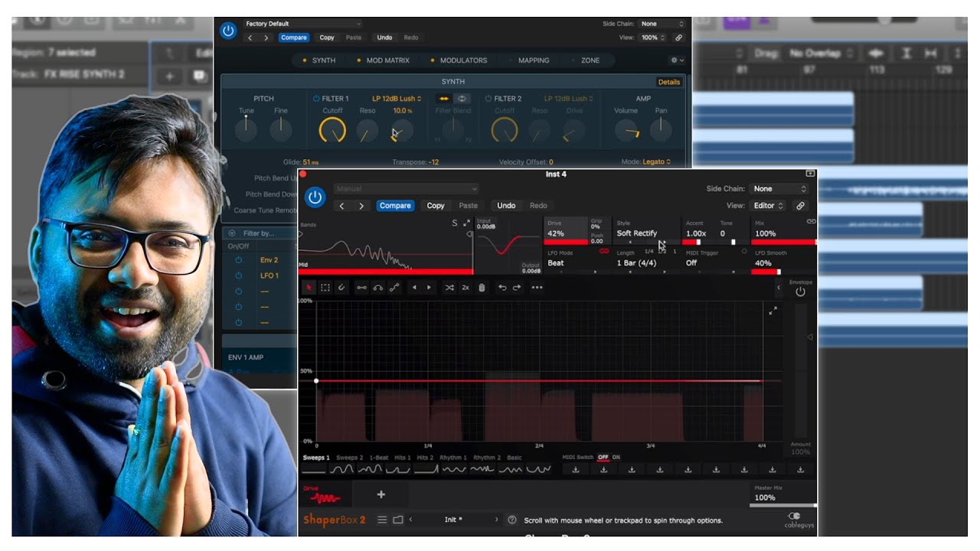Expand the wave editor to full size

coord(773,310)
